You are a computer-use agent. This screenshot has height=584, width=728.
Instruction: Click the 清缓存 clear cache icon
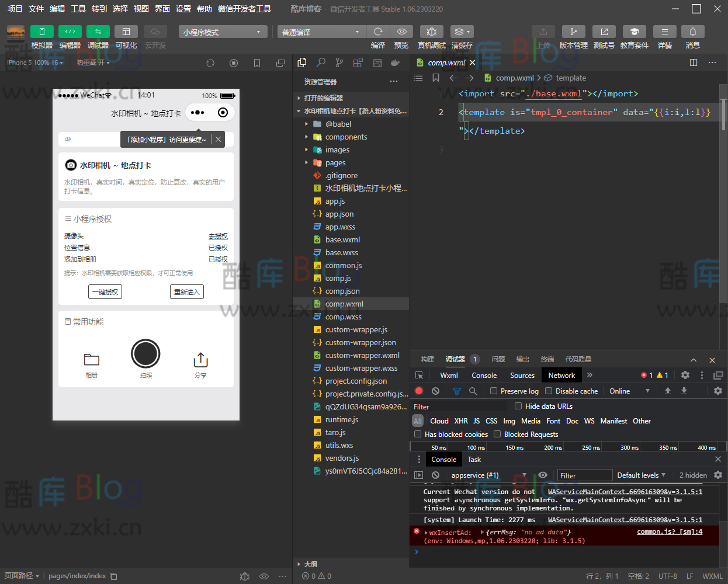tap(462, 32)
